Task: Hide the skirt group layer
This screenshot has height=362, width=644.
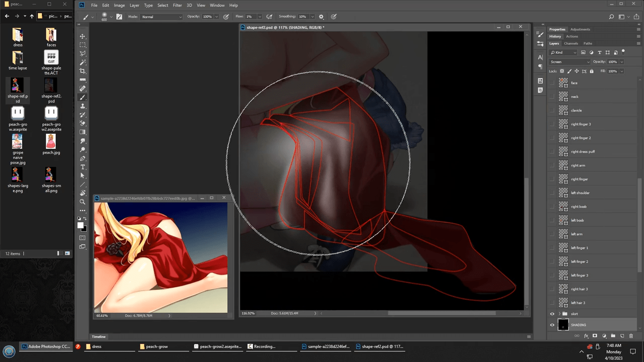Action: [x=552, y=314]
